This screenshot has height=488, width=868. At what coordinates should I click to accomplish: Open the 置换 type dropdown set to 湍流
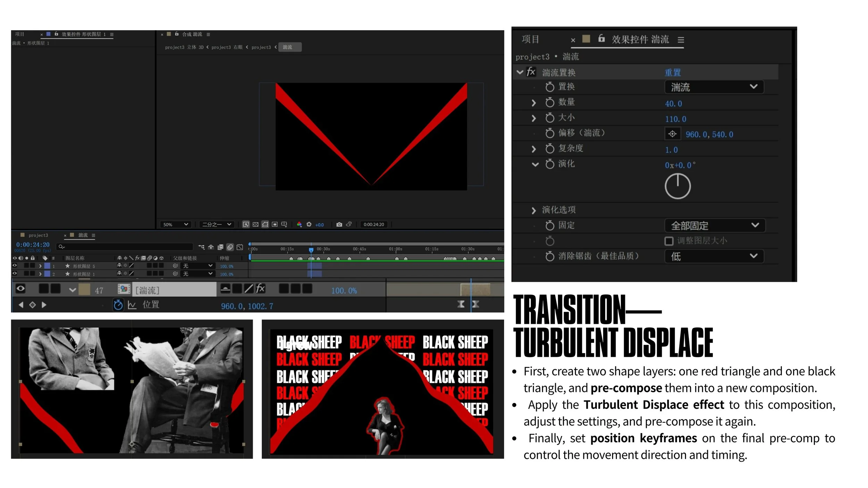(714, 87)
